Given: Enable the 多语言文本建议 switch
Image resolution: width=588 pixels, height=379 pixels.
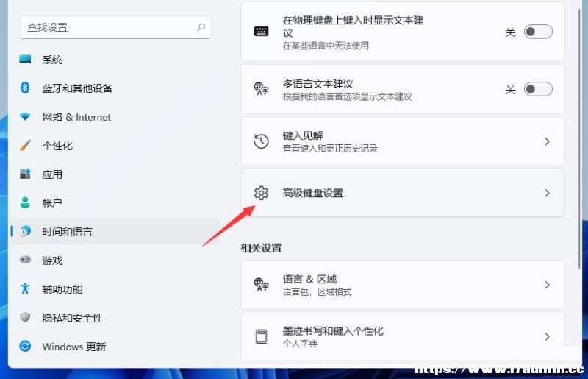Looking at the screenshot, I should tap(538, 89).
